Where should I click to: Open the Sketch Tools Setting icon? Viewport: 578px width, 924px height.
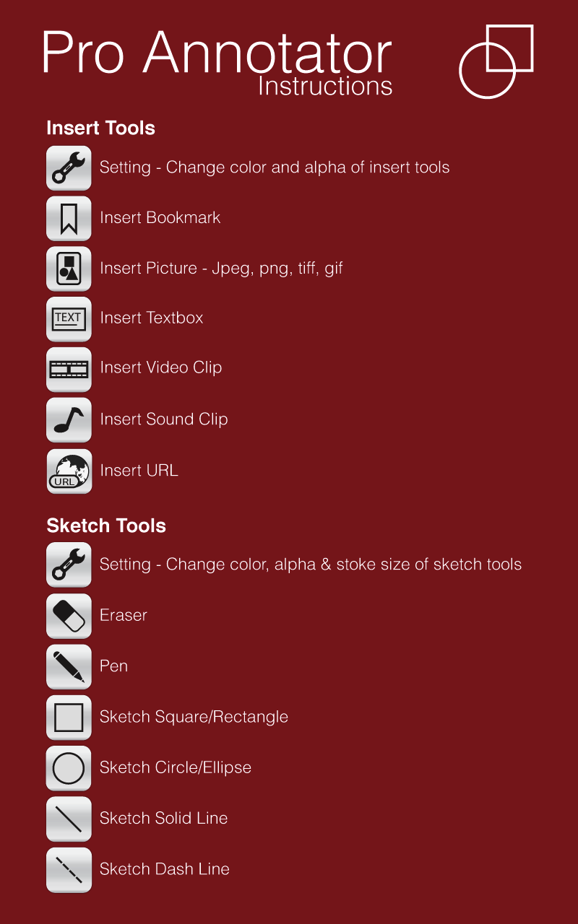69,565
